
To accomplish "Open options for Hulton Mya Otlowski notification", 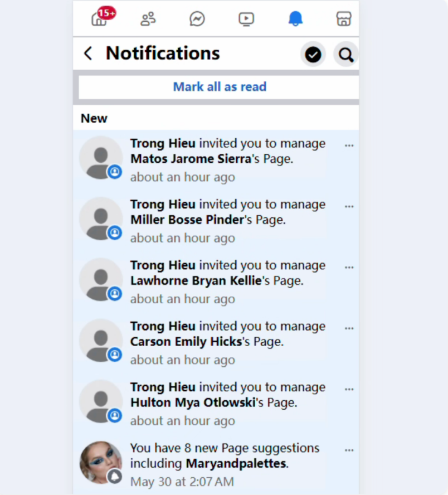I will coord(349,389).
